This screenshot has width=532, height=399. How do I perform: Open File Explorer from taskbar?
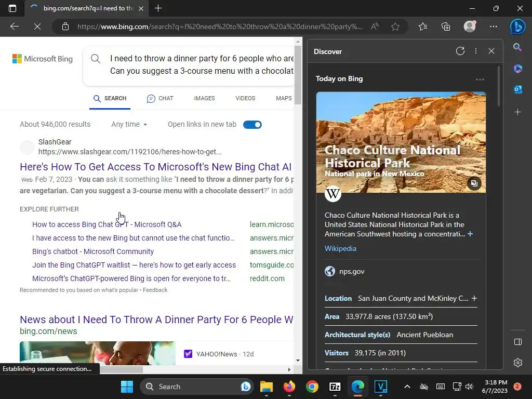267,387
